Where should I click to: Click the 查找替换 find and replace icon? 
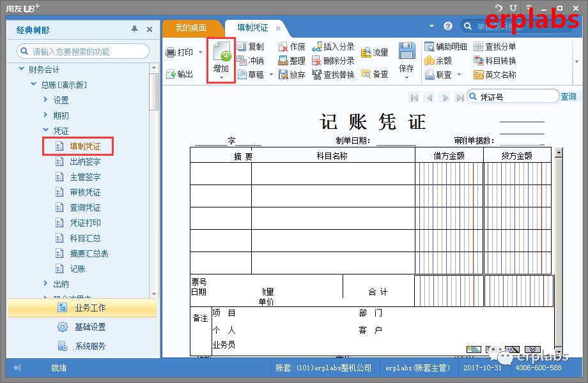click(317, 75)
